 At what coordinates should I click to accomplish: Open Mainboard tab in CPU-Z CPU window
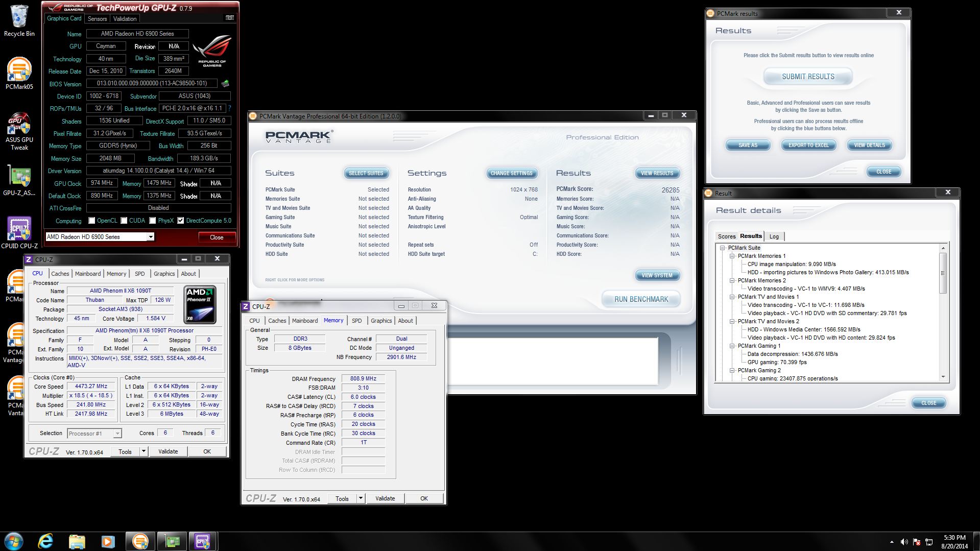[x=88, y=274]
